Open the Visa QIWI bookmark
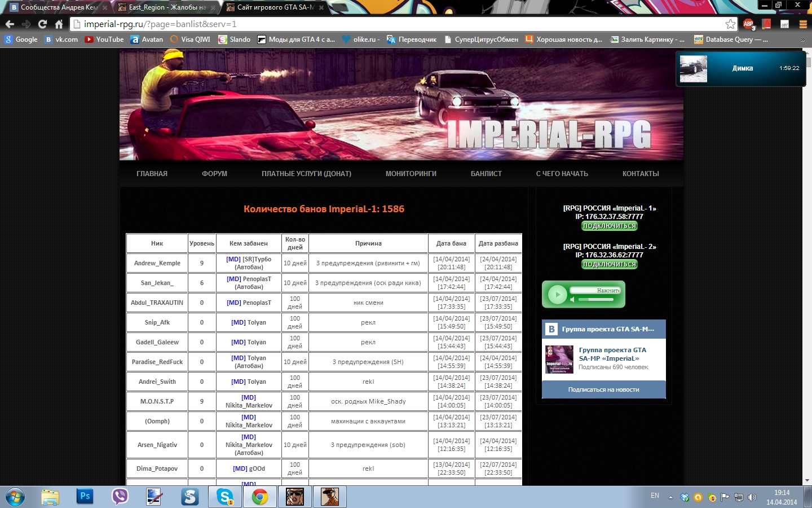812x508 pixels. 190,40
